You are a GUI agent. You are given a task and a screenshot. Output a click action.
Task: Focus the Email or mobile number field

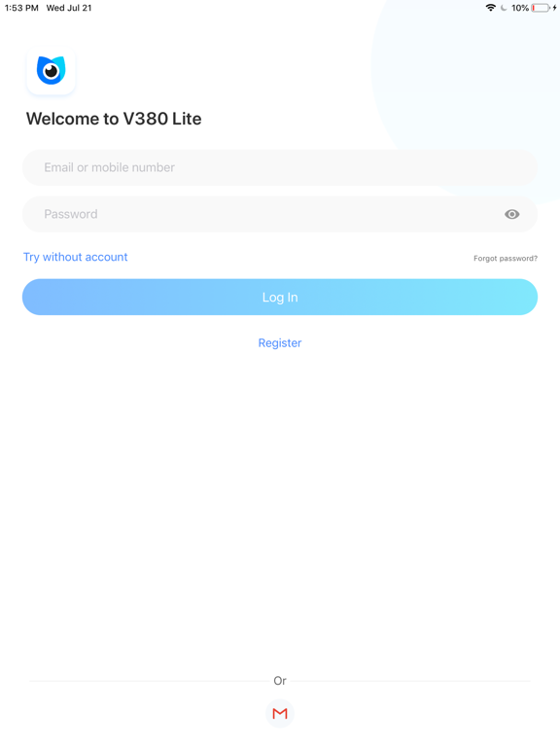click(280, 167)
